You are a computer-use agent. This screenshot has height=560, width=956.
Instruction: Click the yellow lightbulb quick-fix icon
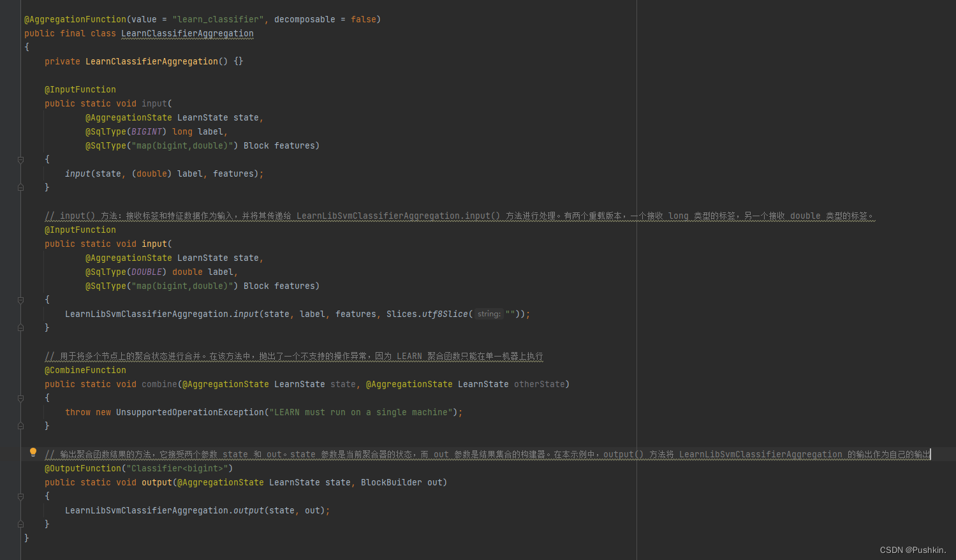click(33, 452)
